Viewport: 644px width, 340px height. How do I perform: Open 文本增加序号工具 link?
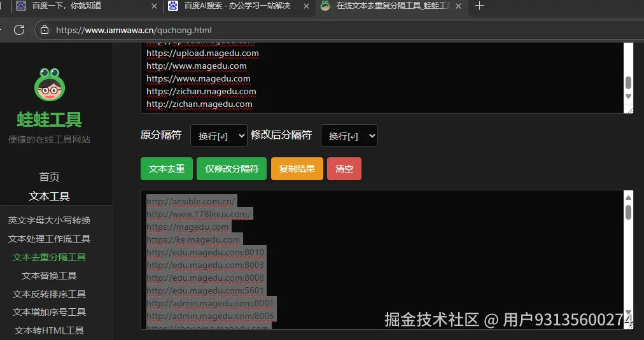[49, 312]
